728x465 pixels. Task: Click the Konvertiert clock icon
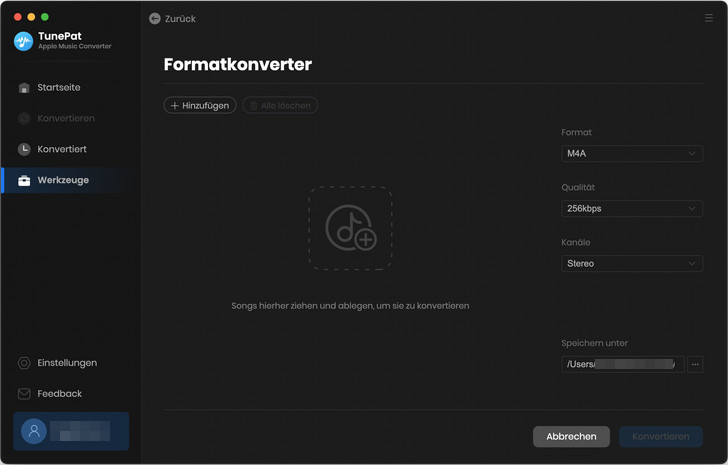(25, 149)
